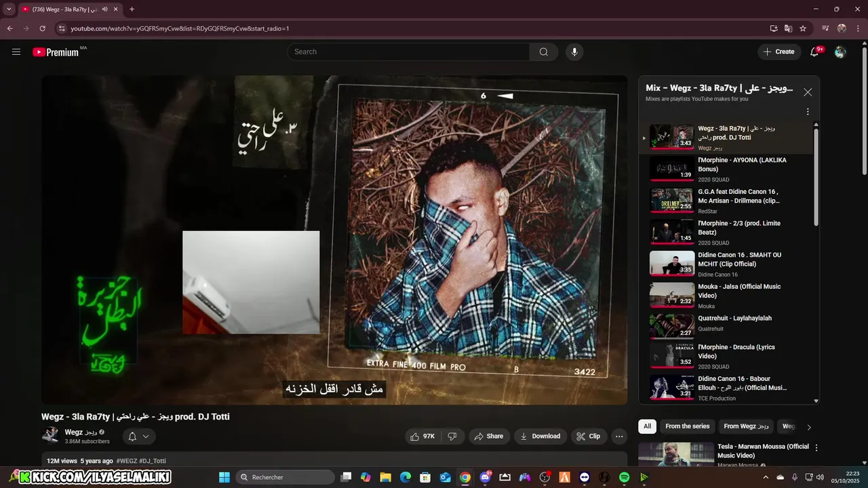The width and height of the screenshot is (868, 488).
Task: Play l'Morphine - 2/3 (prod. Limite Beatz)
Action: (x=726, y=232)
